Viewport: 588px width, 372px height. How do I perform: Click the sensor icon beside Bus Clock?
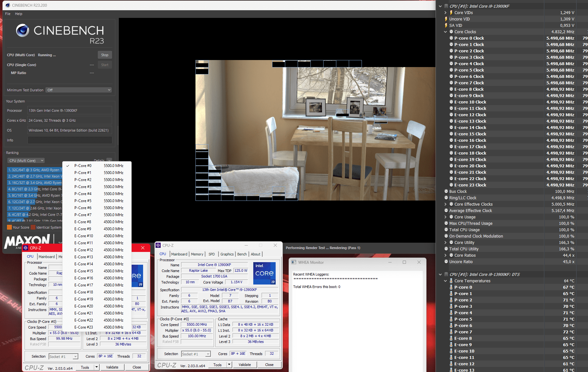point(446,191)
